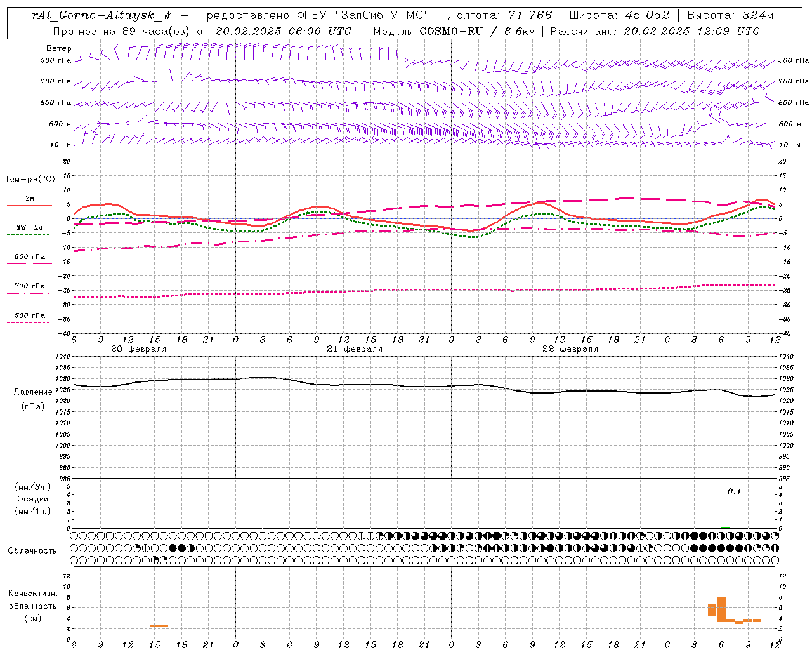This screenshot has height=650, width=812.
Task: Click the Высота: 324м header value
Action: tap(731, 15)
